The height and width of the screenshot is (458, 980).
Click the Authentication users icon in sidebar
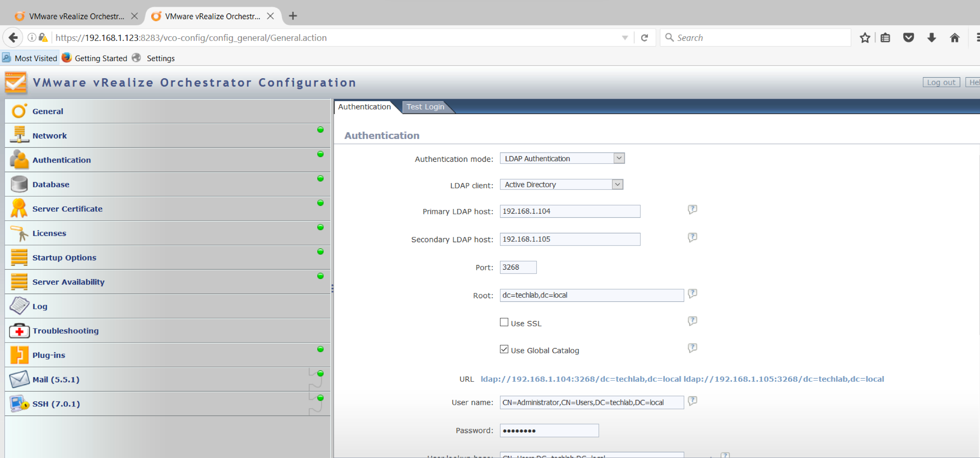point(19,159)
